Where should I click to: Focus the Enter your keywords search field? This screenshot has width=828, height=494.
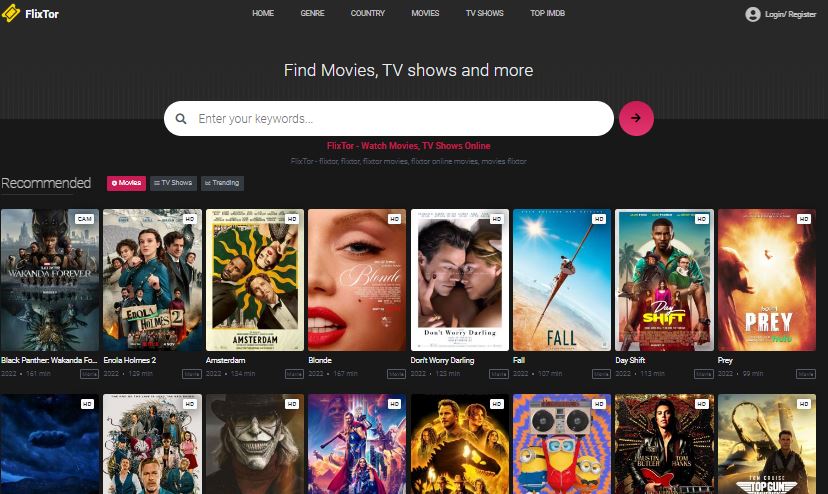pos(389,118)
